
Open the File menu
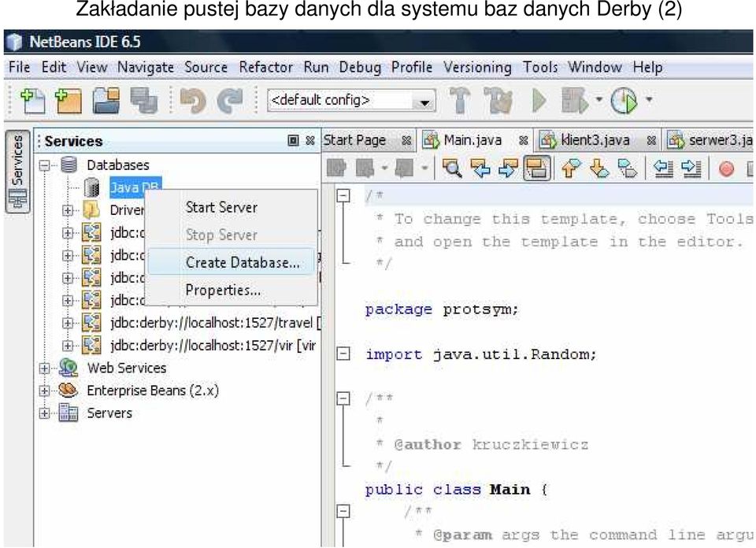pyautogui.click(x=19, y=67)
